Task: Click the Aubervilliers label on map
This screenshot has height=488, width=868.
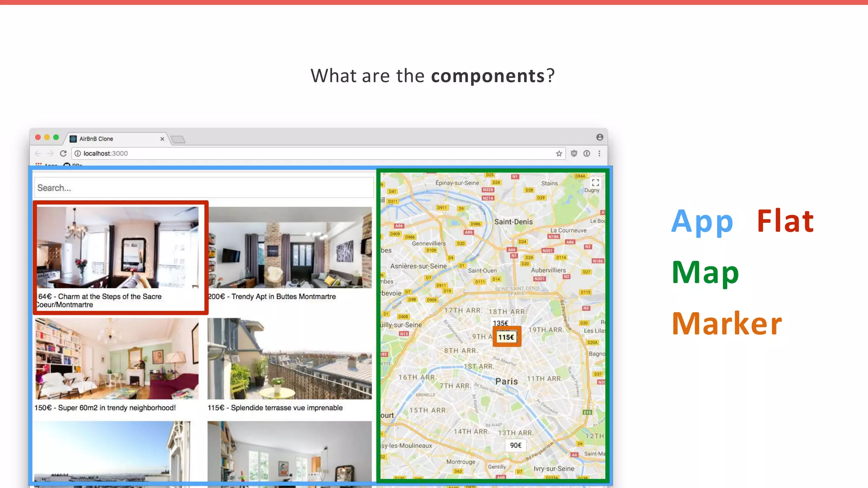Action: 548,270
